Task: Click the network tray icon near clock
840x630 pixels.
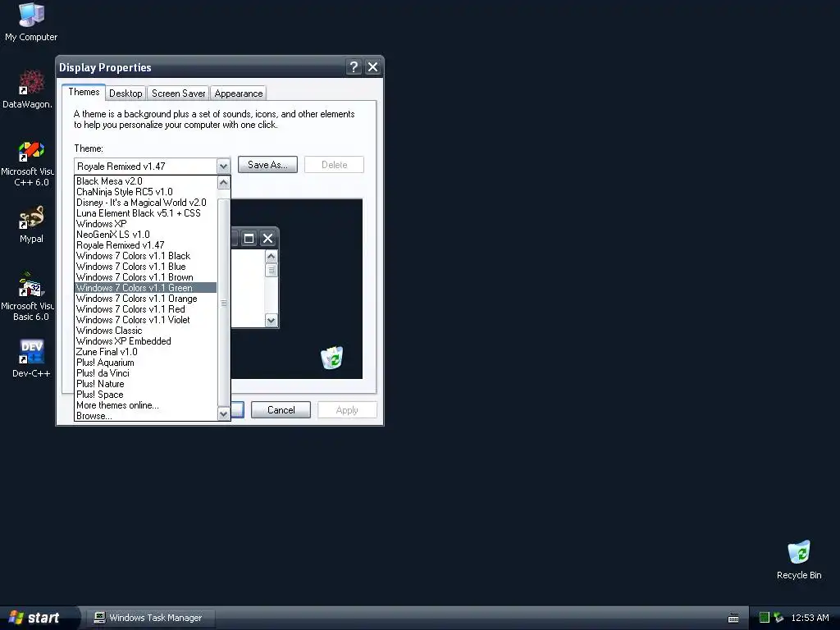Action: [778, 618]
